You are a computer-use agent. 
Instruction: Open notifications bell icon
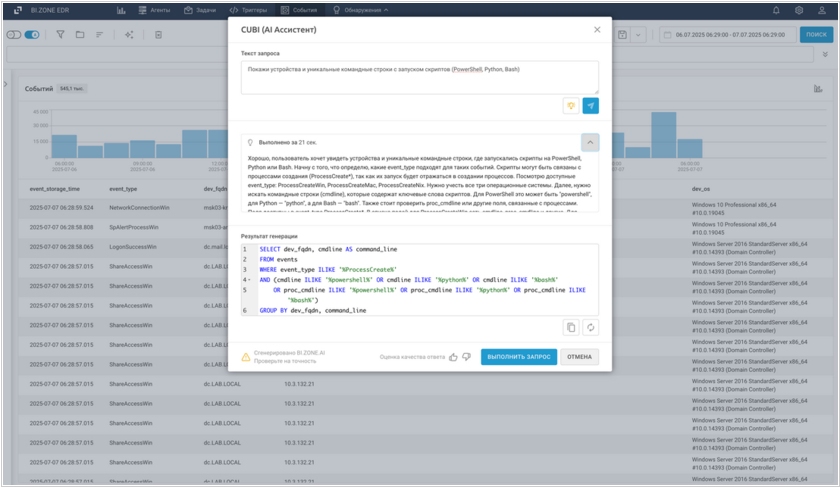click(776, 10)
